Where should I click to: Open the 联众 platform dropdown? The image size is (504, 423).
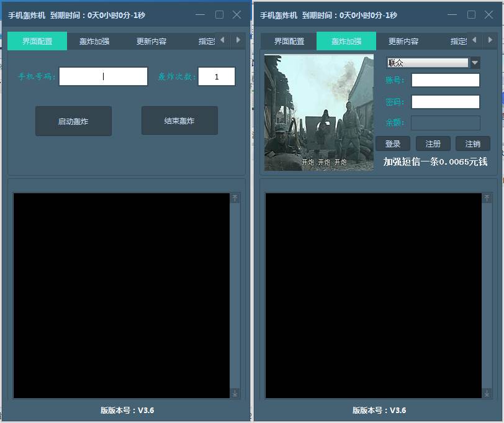(x=428, y=63)
